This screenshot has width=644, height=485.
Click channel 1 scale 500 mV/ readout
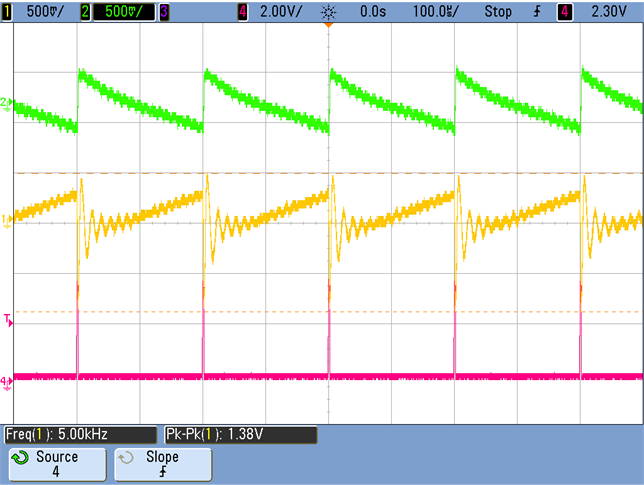click(x=44, y=12)
